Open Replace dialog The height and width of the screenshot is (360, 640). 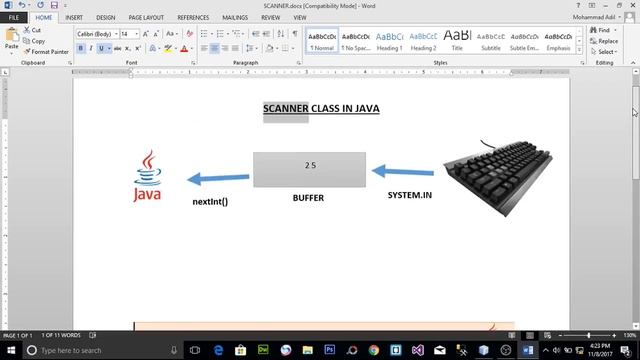604,41
